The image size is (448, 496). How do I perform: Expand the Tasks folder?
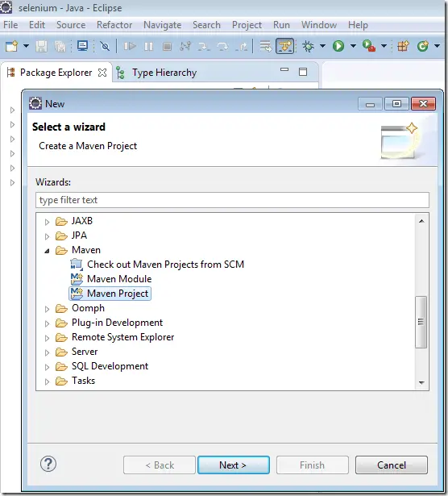pyautogui.click(x=47, y=381)
